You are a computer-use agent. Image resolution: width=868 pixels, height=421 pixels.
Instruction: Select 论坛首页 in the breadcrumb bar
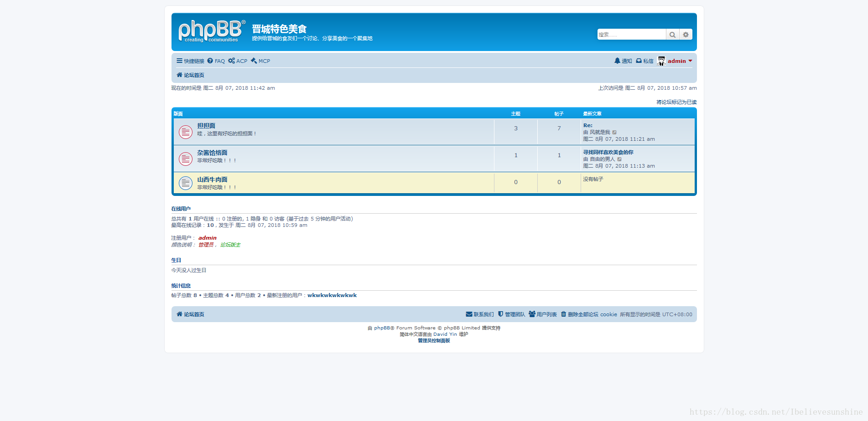click(x=193, y=75)
